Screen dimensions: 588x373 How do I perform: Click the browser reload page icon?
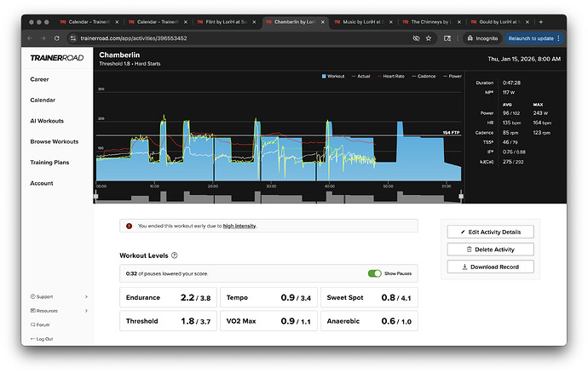pos(56,38)
